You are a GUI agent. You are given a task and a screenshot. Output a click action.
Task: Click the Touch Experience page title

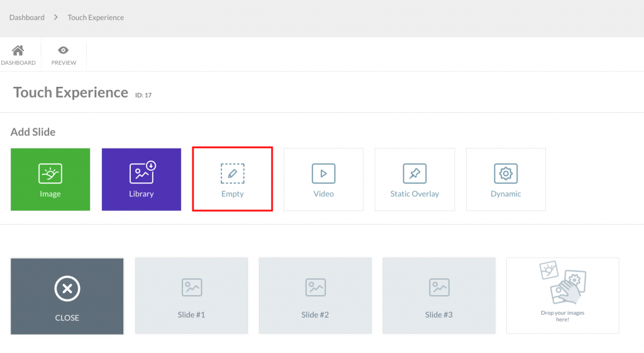point(70,92)
